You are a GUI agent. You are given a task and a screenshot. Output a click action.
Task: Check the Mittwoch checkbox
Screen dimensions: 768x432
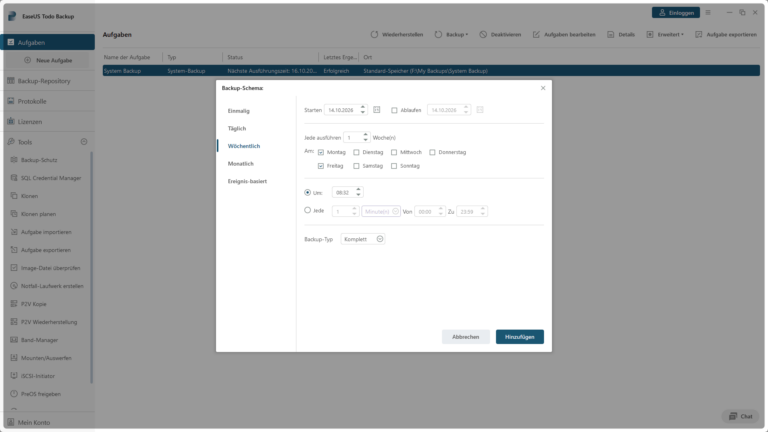[394, 152]
